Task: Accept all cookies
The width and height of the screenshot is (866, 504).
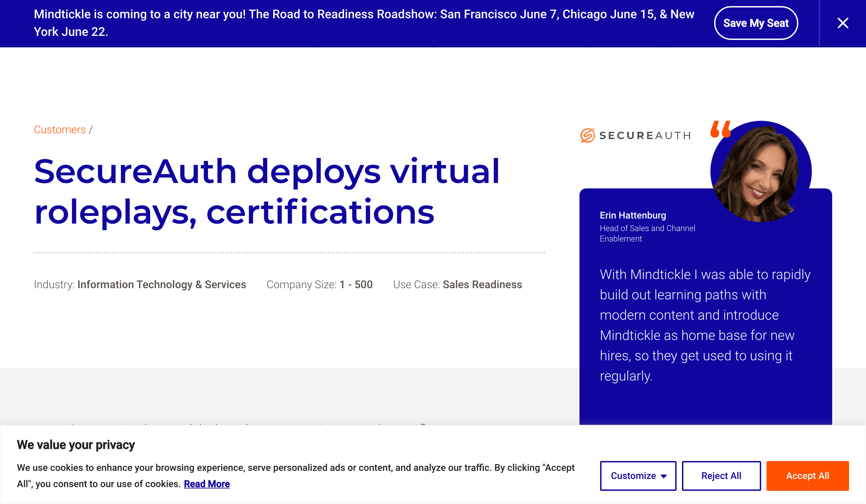Action: 807,476
